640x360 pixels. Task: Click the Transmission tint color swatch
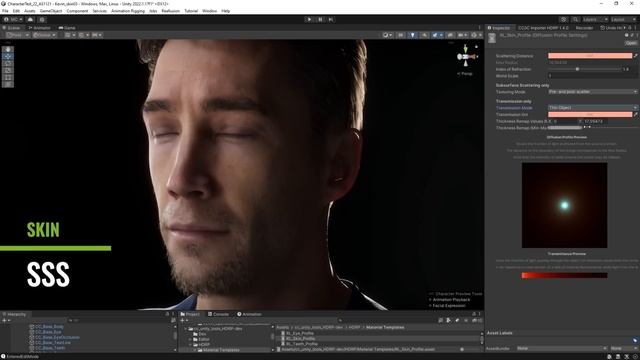point(590,115)
